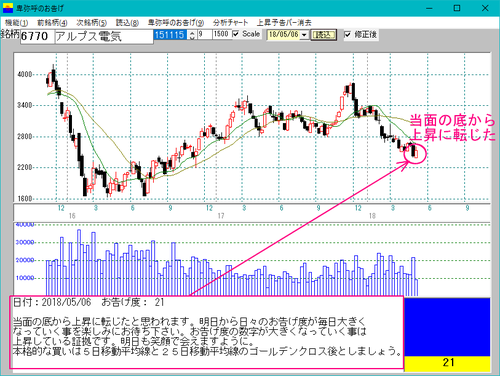Click the ゴールデンクロス advice text line
500x376 pixels.
(207, 351)
